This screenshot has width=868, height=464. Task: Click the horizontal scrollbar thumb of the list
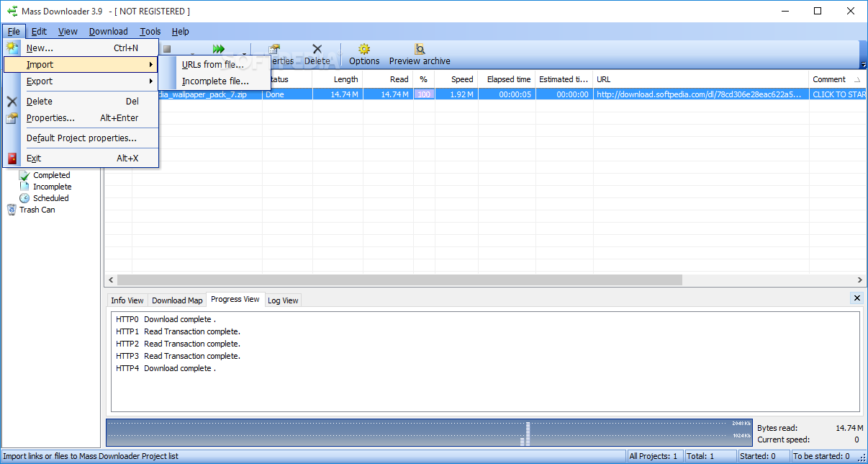coord(399,280)
